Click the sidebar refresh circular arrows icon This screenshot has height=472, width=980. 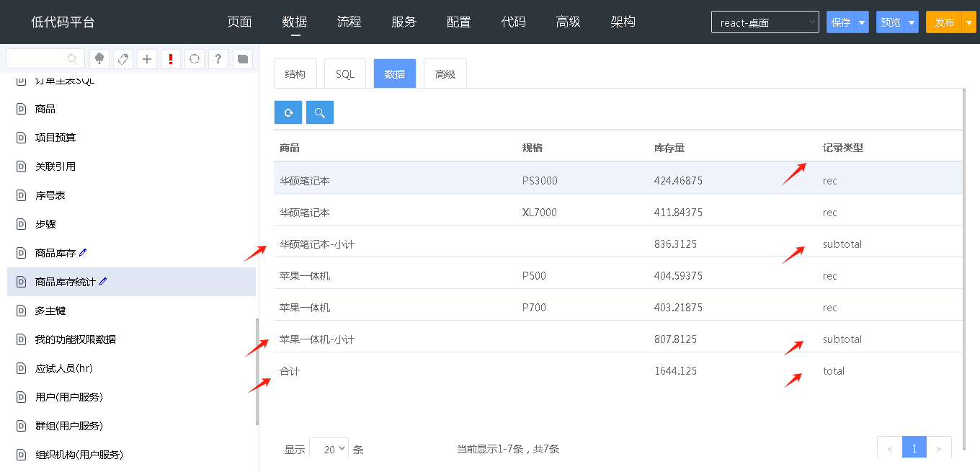click(195, 59)
